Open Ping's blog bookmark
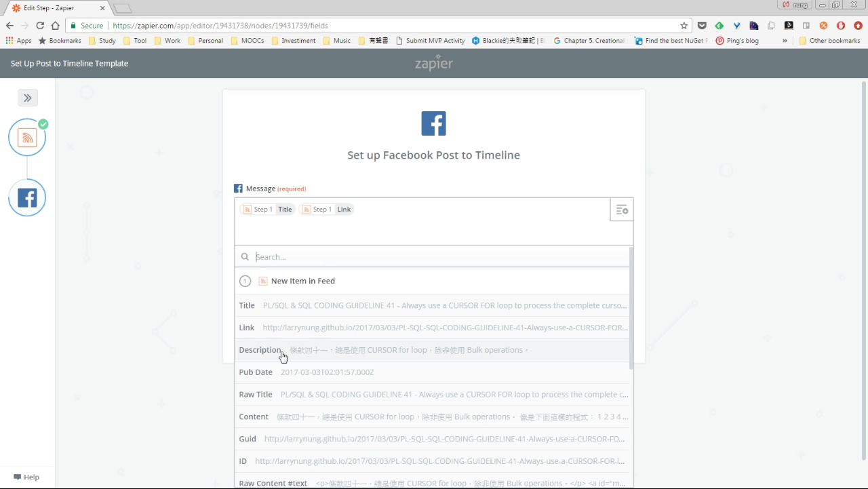 (x=737, y=41)
